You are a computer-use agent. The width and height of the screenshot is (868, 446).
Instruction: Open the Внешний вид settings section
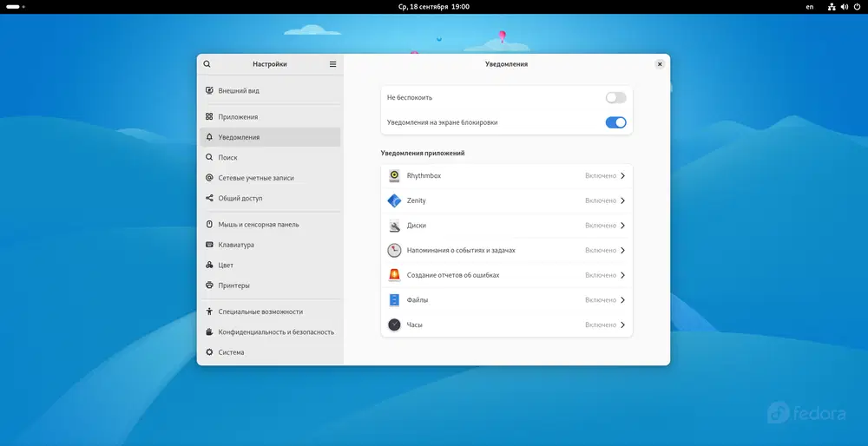[x=270, y=90]
